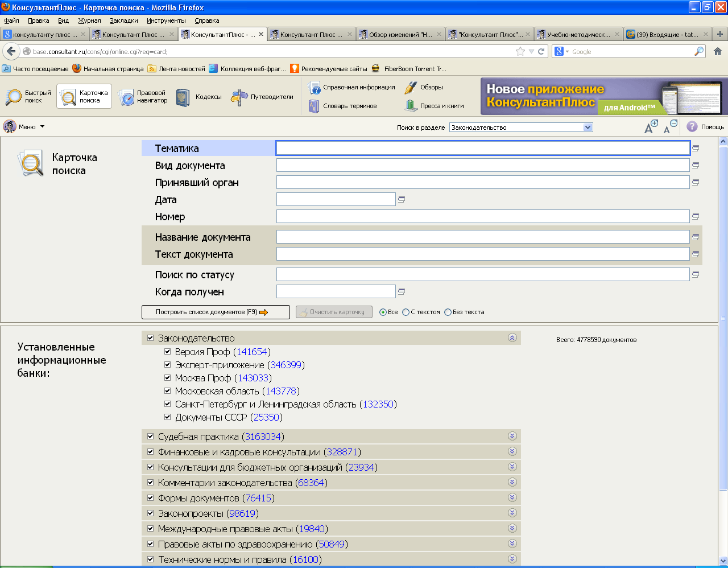Switch to Обзор изменений tab
This screenshot has height=568, width=728.
400,35
